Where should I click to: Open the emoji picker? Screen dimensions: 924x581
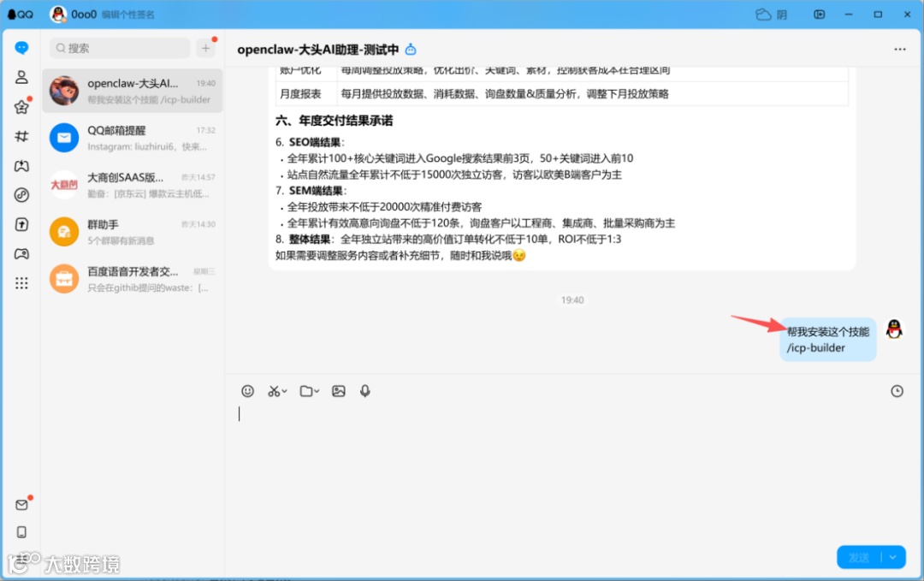tap(247, 391)
